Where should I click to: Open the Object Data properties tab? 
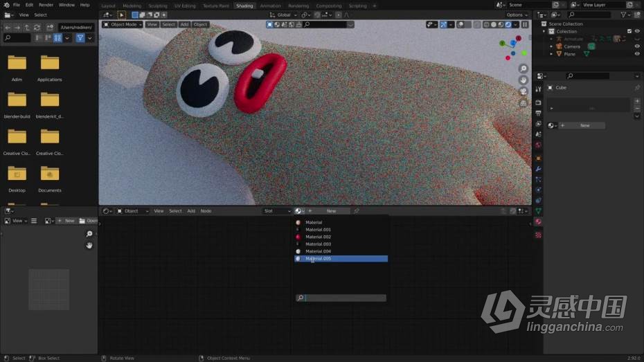coord(539,211)
